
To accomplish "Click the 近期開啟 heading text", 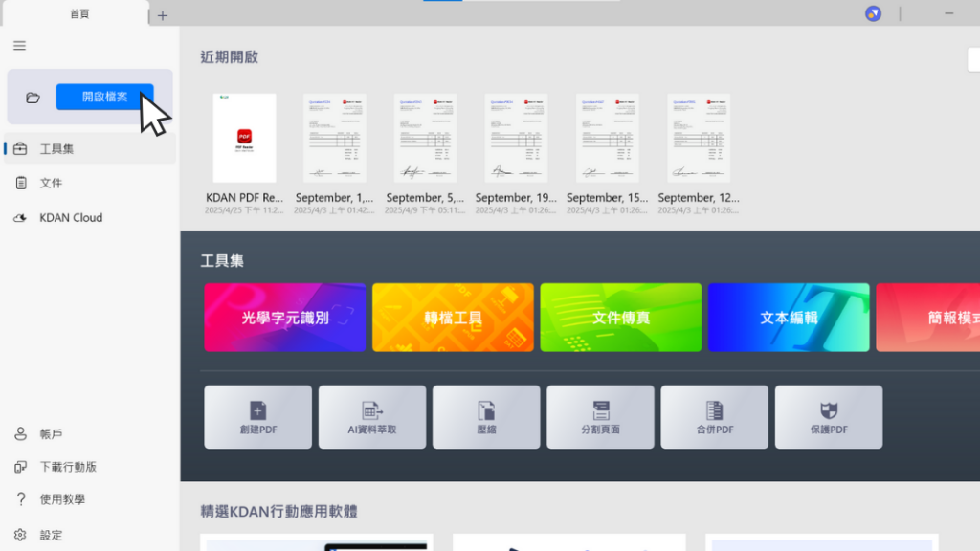I will click(x=230, y=57).
